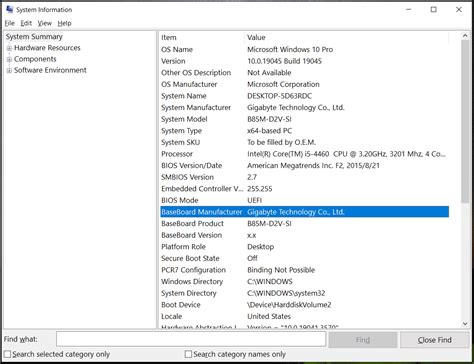
Task: Click the American Megatrends BIOS value
Action: [x=313, y=165]
